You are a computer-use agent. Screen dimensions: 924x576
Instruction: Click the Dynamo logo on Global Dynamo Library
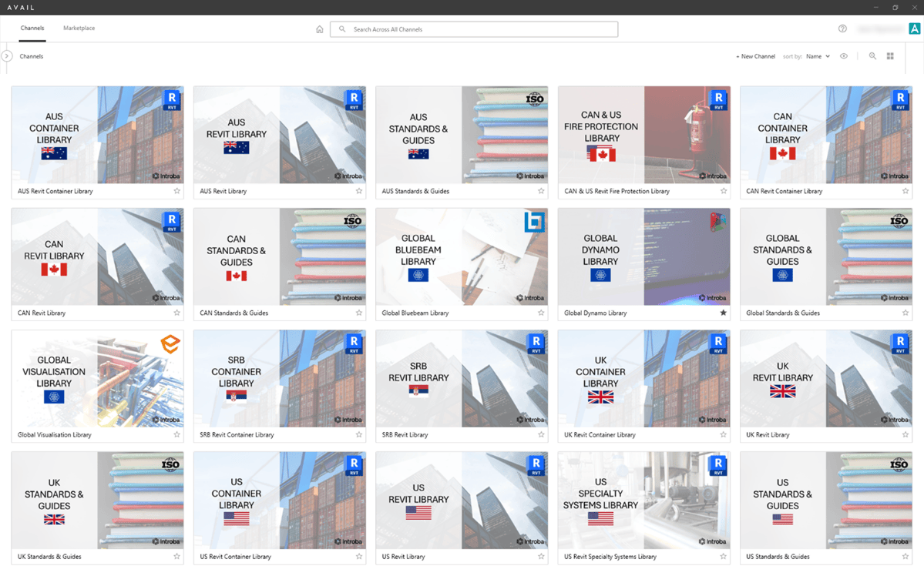pyautogui.click(x=718, y=222)
